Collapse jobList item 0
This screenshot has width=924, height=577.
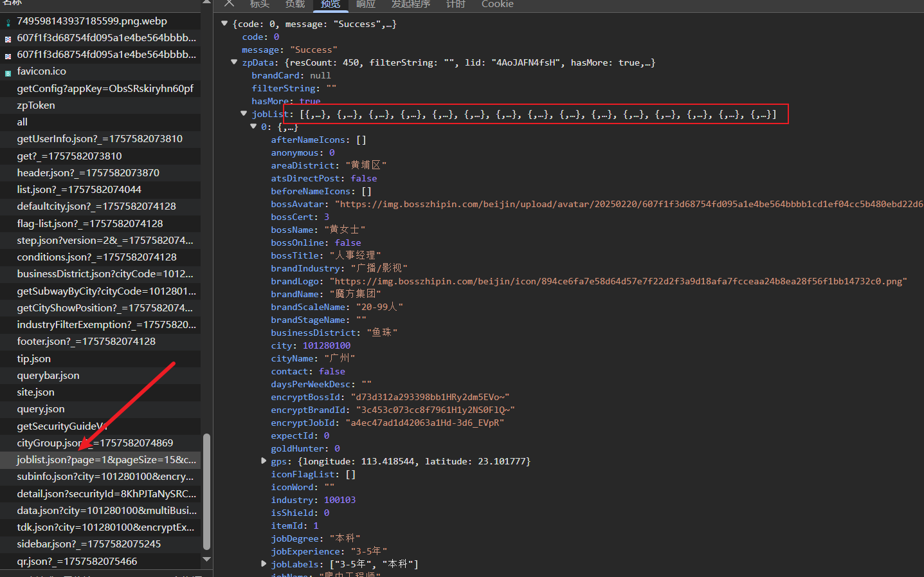click(253, 127)
